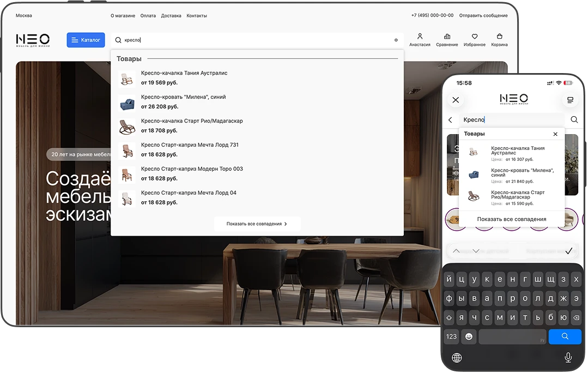Focus the desktop search input containing кресло
Viewport: 588px width, 373px height.
coord(257,40)
